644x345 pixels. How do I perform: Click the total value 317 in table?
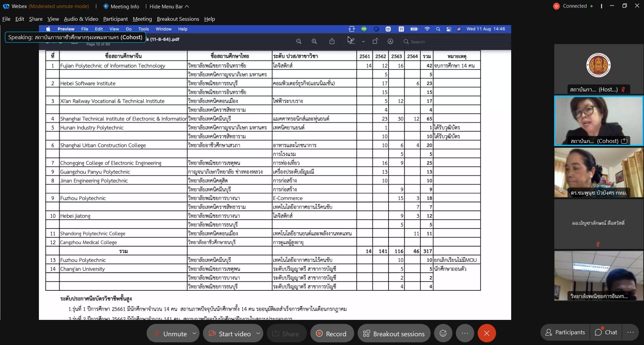point(428,251)
